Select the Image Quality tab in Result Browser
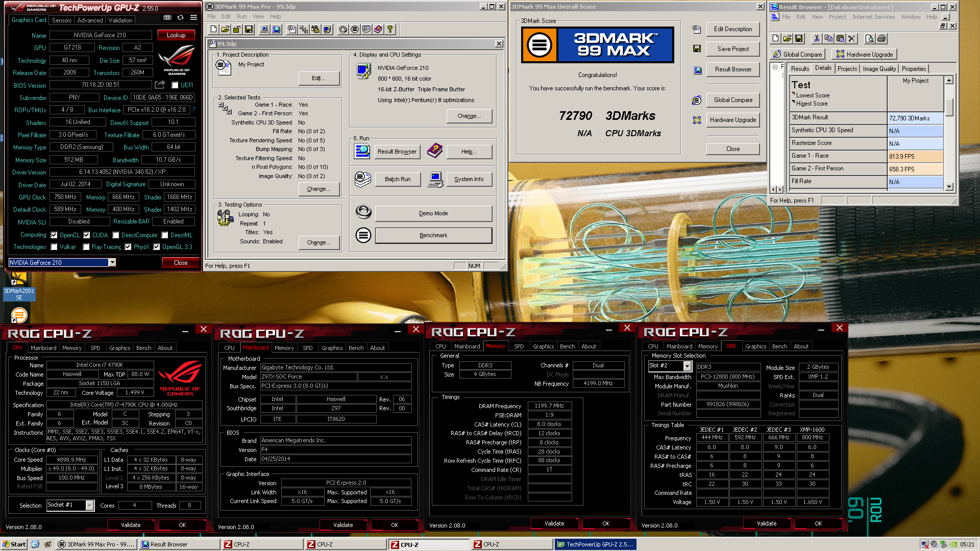The height and width of the screenshot is (551, 980). [x=879, y=69]
